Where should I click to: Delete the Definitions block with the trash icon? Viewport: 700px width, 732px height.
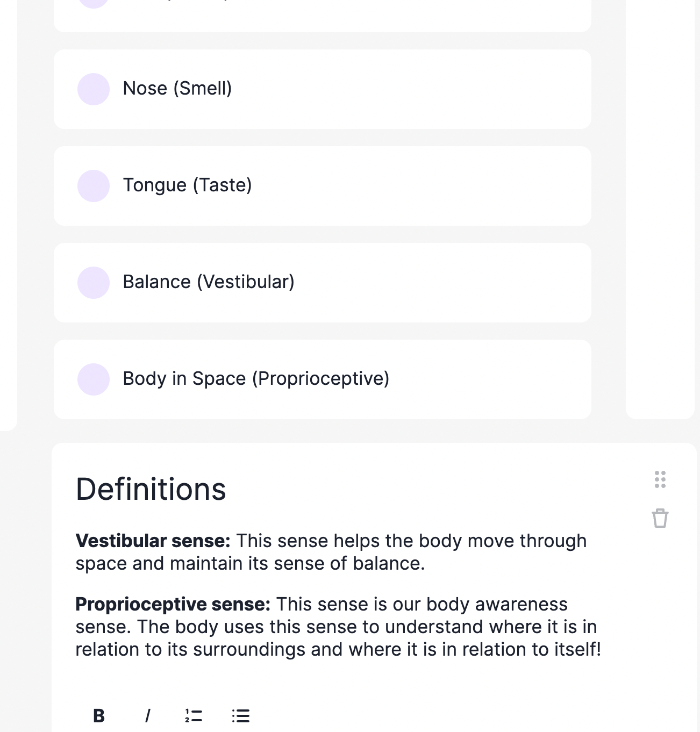click(660, 519)
